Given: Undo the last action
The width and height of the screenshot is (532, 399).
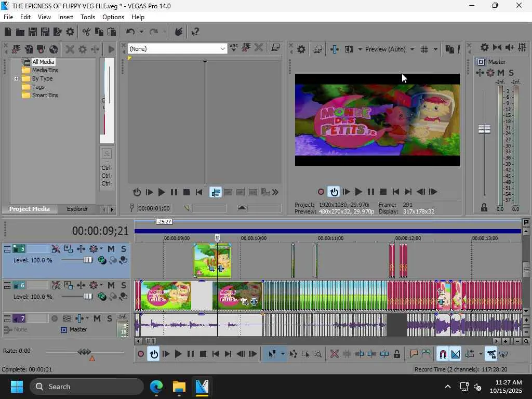Looking at the screenshot, I should (x=130, y=32).
